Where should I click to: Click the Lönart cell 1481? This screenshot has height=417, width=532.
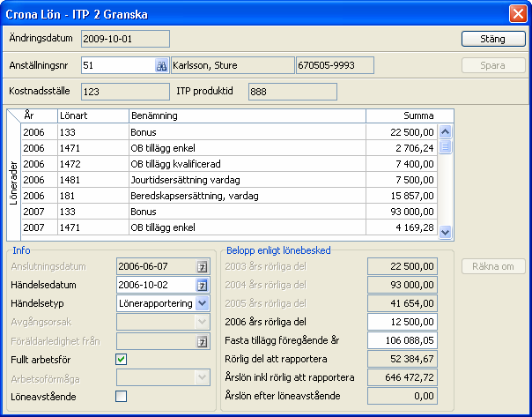pos(93,180)
